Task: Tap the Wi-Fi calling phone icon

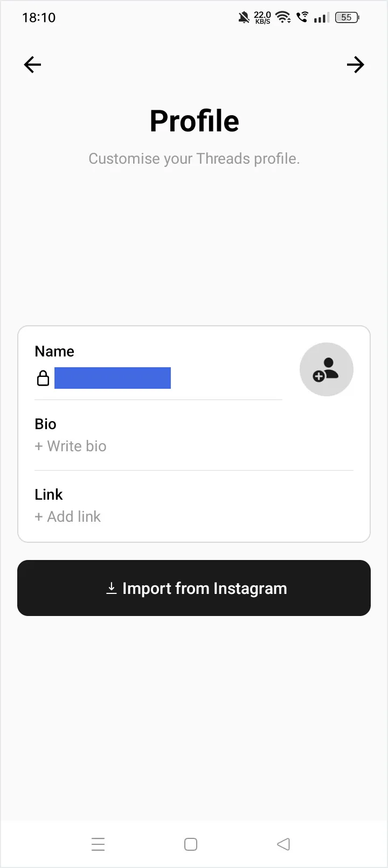Action: pyautogui.click(x=302, y=18)
